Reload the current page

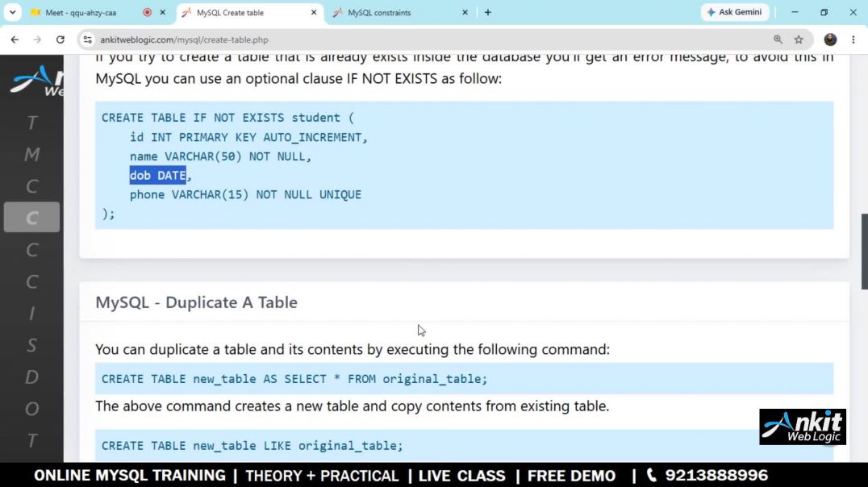(x=61, y=40)
